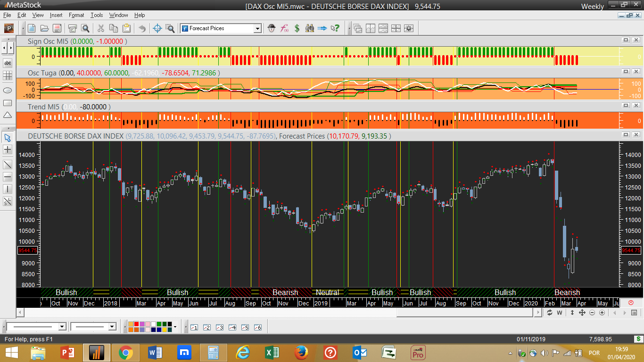This screenshot has width=644, height=362.
Task: Click the Indicator Builder f(x) icon
Action: [284, 28]
